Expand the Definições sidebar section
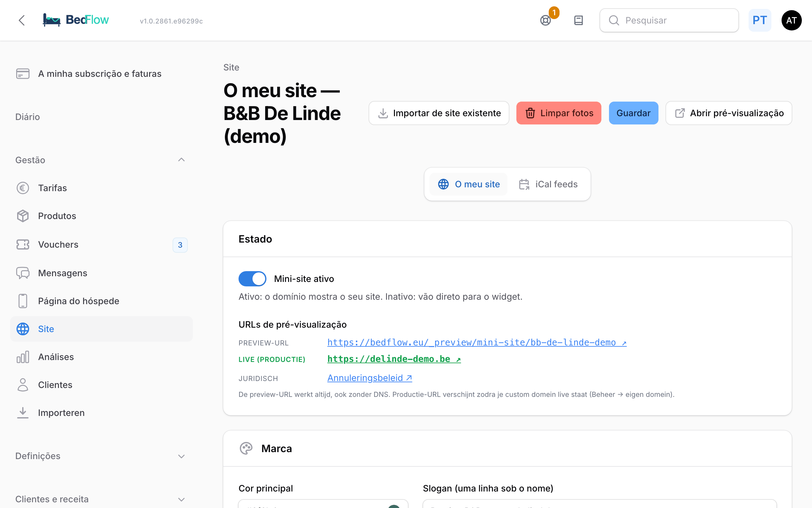The image size is (812, 508). (x=101, y=456)
